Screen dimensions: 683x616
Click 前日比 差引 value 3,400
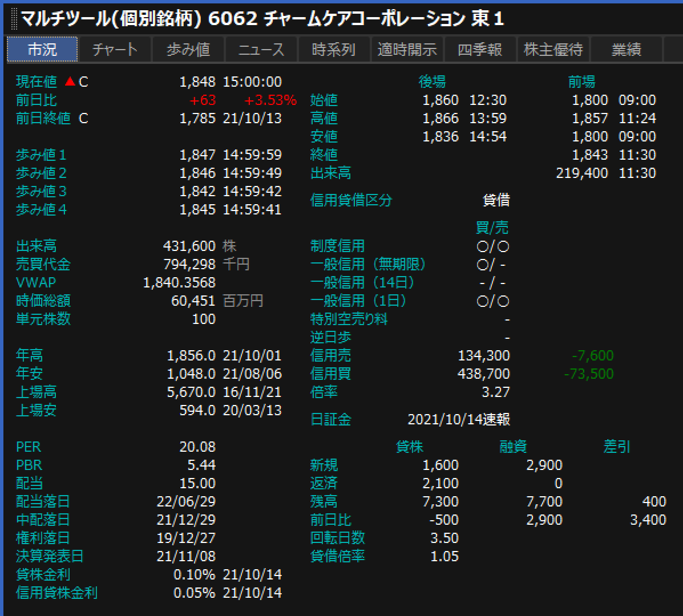pos(648,520)
